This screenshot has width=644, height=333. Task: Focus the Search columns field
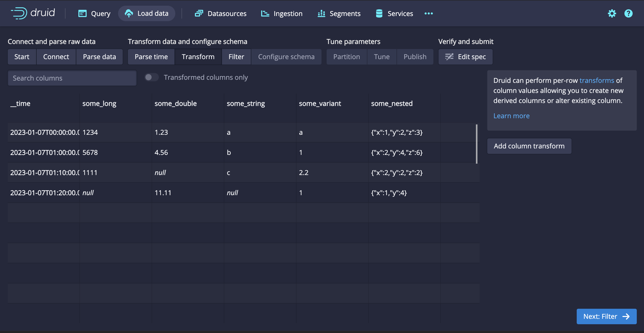coord(72,78)
